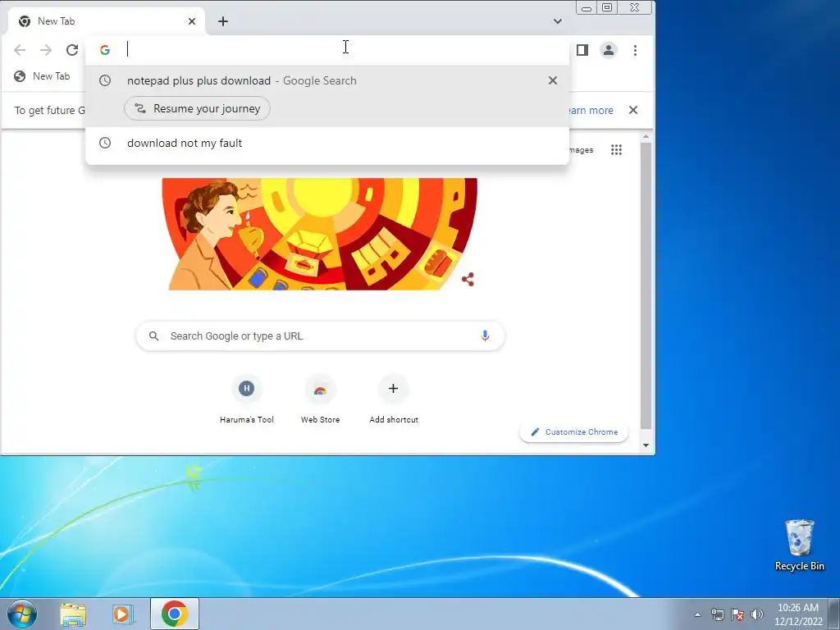Open the tab search dropdown arrow

[x=558, y=21]
